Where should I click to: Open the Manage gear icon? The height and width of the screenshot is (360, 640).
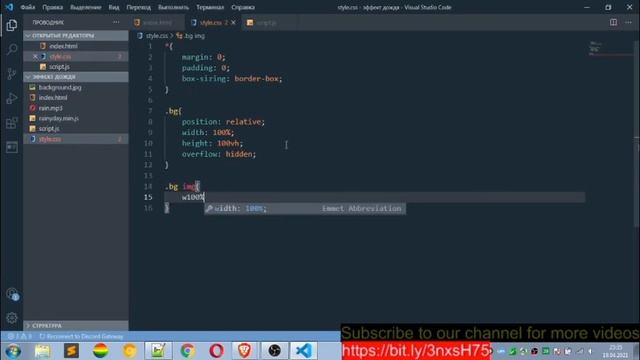[x=12, y=318]
